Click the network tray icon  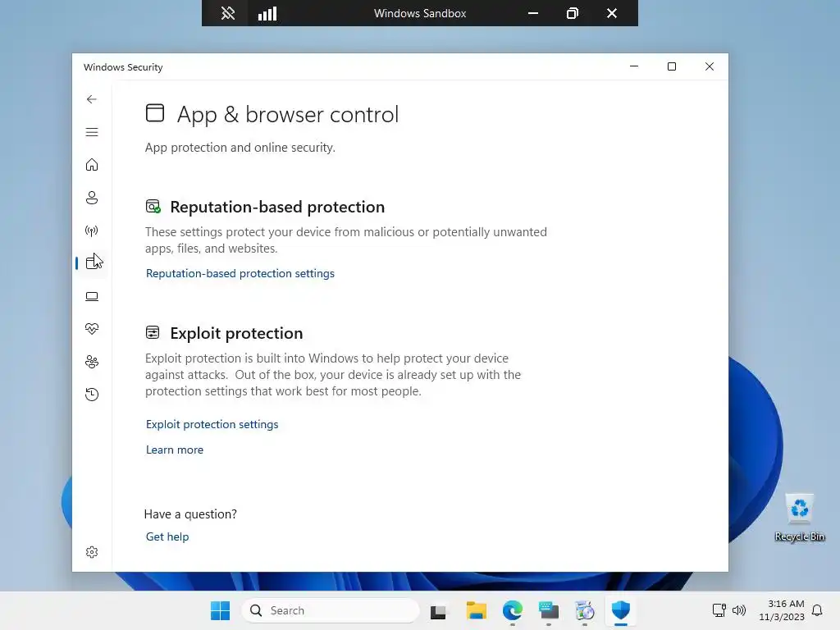(x=719, y=610)
